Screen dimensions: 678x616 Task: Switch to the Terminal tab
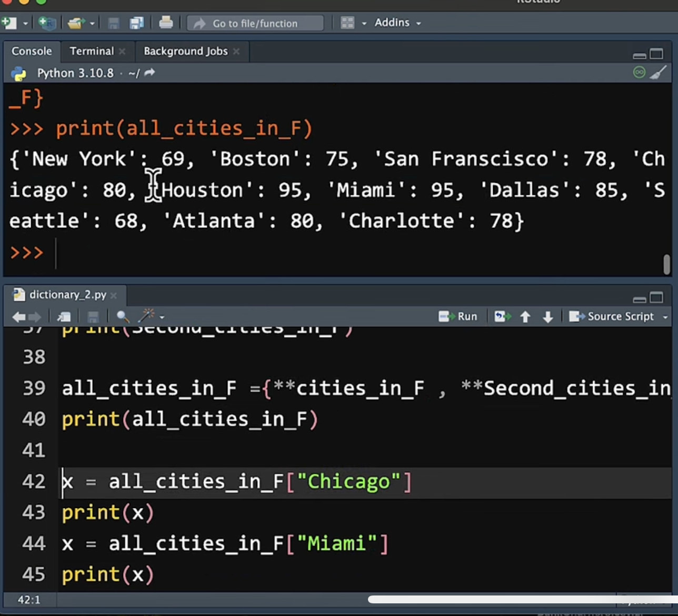(x=92, y=51)
